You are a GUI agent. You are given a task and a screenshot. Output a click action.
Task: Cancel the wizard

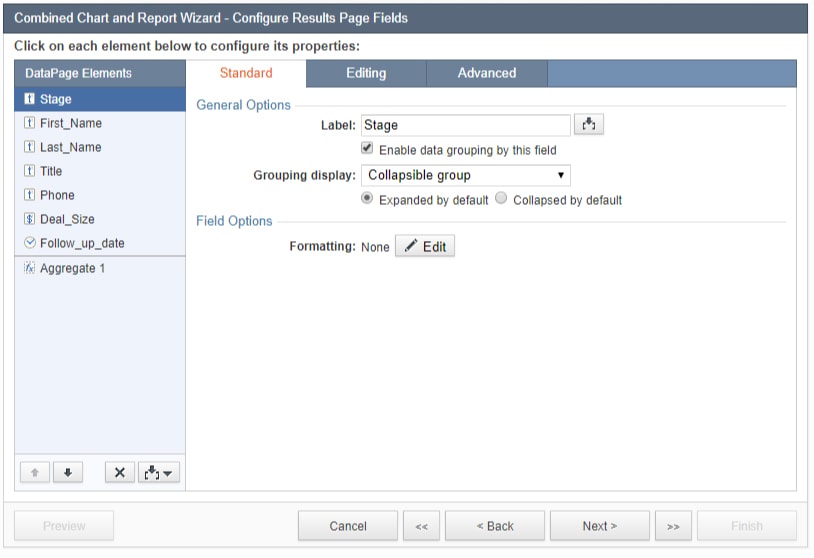click(x=348, y=526)
